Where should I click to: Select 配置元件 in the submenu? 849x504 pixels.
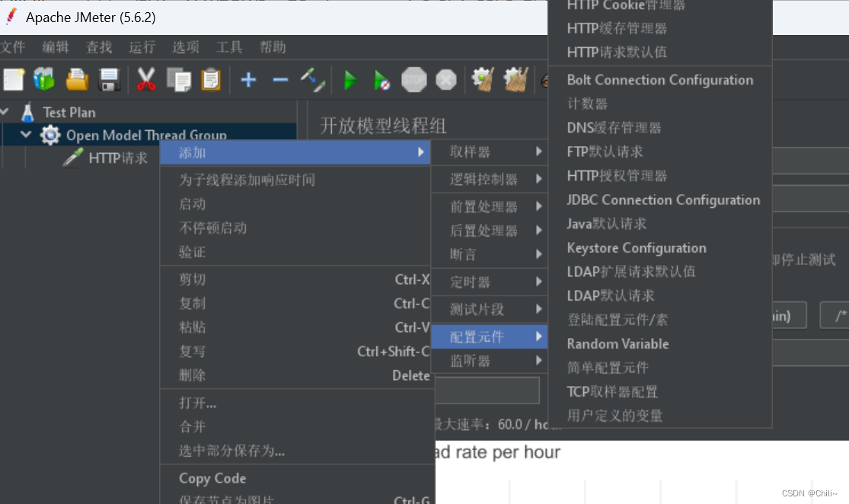click(x=490, y=337)
